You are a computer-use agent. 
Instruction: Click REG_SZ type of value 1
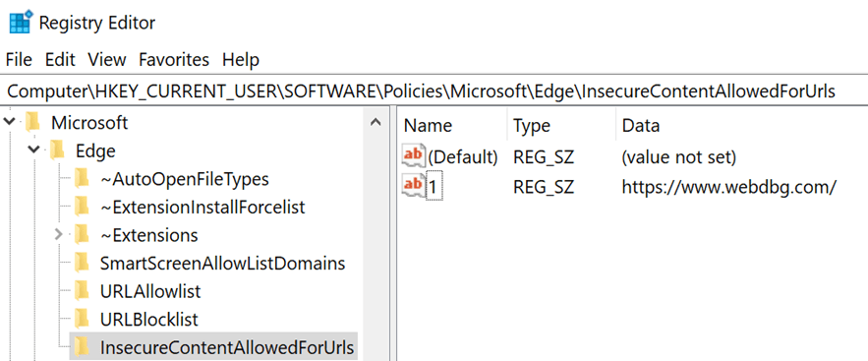pyautogui.click(x=544, y=187)
